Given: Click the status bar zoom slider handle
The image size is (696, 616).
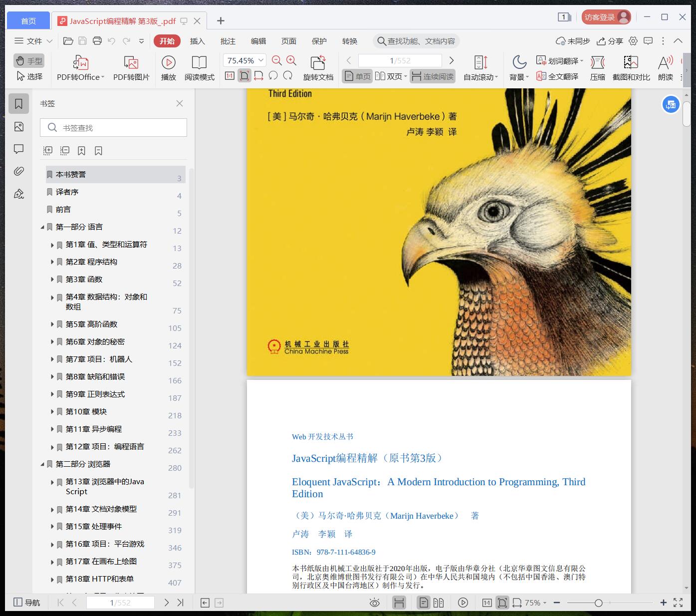Looking at the screenshot, I should [x=598, y=603].
